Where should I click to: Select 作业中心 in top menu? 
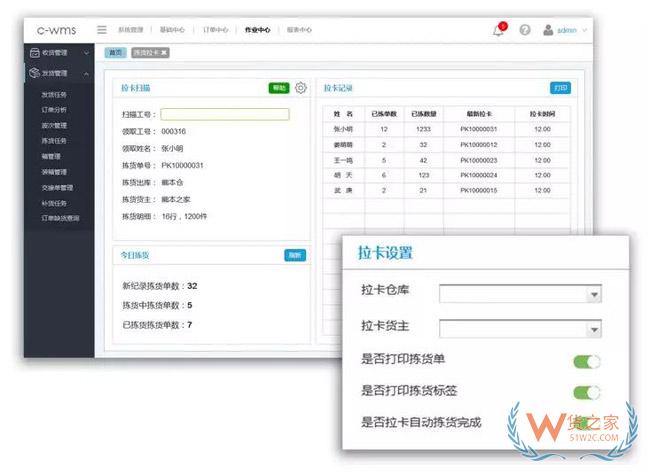coord(257,30)
